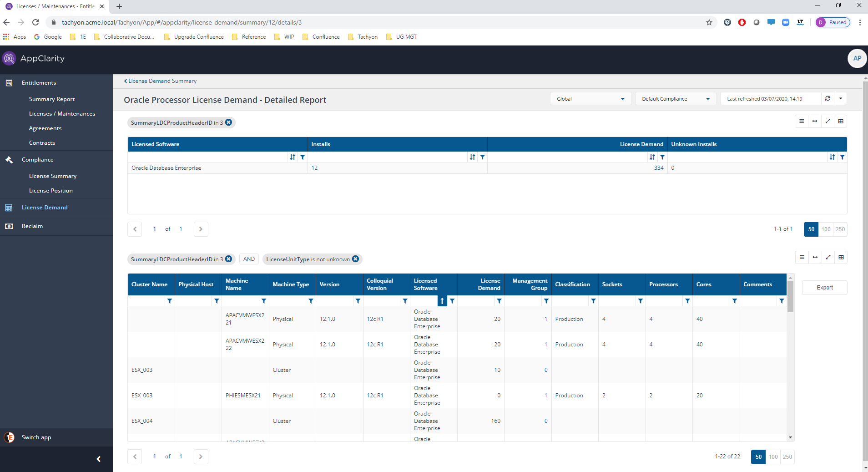Set top table page size to 50
This screenshot has height=472, width=868.
[811, 229]
